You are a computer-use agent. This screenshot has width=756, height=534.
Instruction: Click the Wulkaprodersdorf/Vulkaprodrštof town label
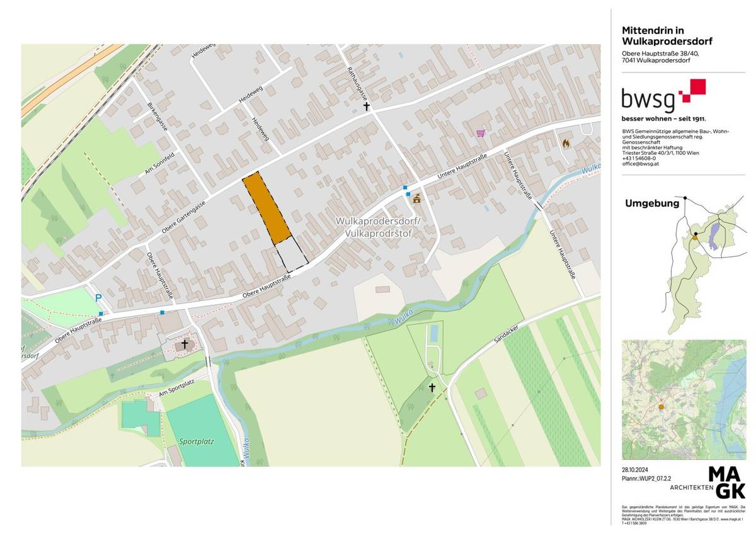[x=377, y=228]
